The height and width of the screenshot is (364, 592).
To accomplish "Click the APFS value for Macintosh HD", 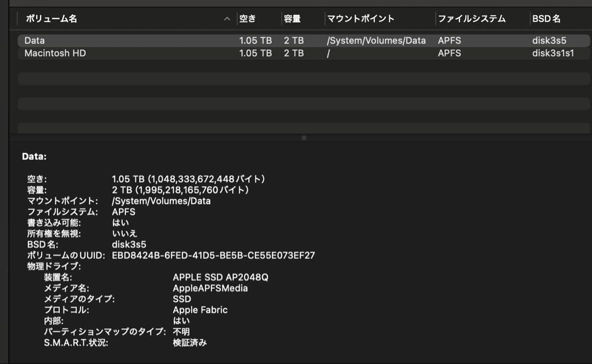I will click(450, 53).
